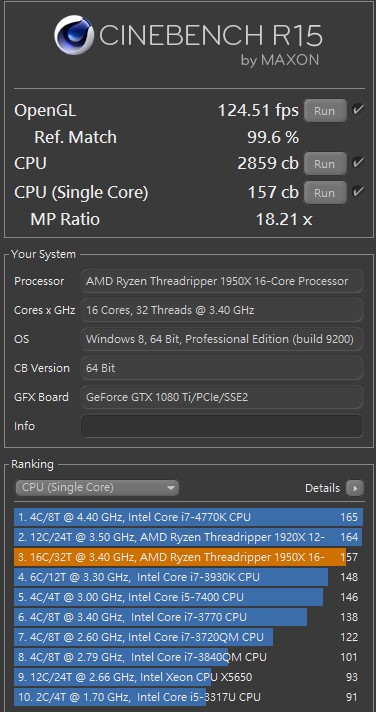Screen dimensions: 376x712
Task: Toggle the CPU test checkbox
Action: point(358,163)
